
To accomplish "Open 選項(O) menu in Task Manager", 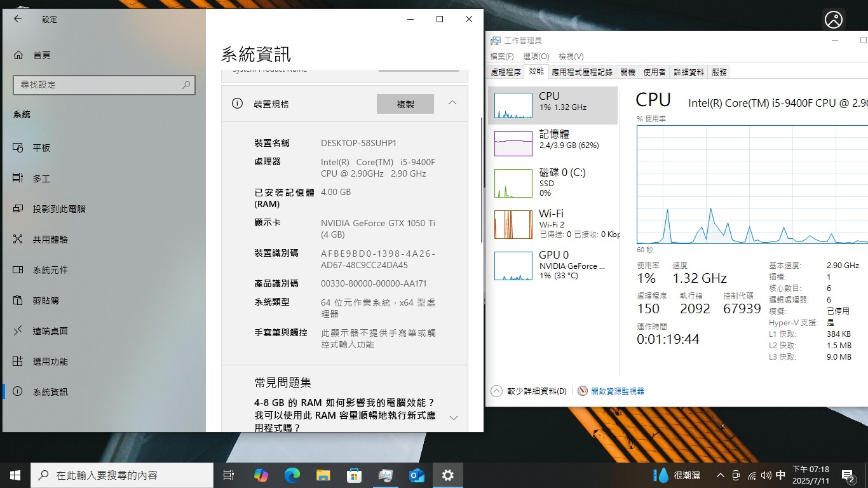I will point(536,57).
